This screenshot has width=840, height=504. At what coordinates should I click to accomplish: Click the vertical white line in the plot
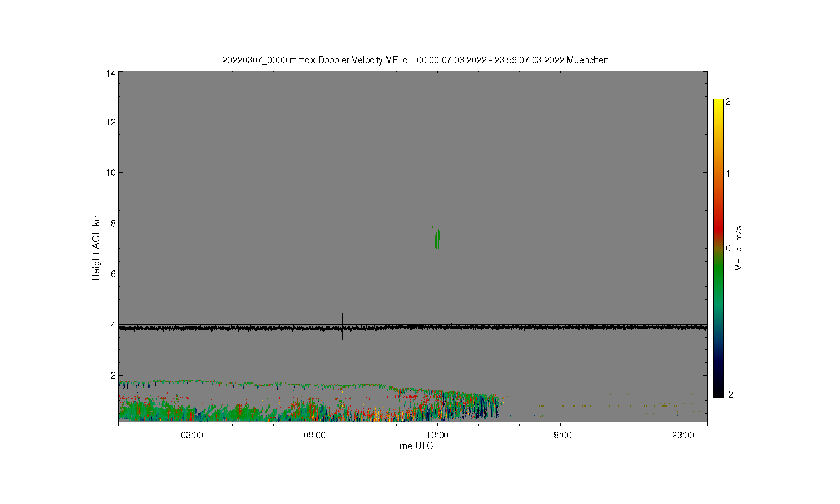click(x=388, y=246)
